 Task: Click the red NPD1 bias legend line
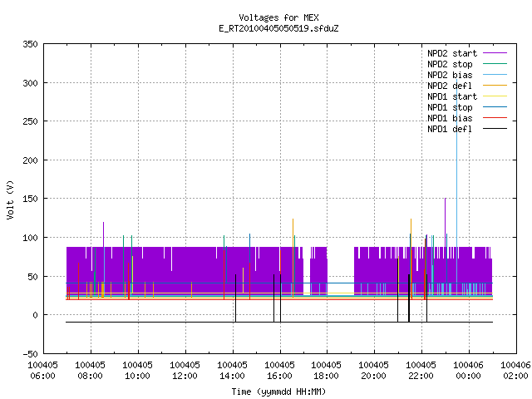[495, 118]
